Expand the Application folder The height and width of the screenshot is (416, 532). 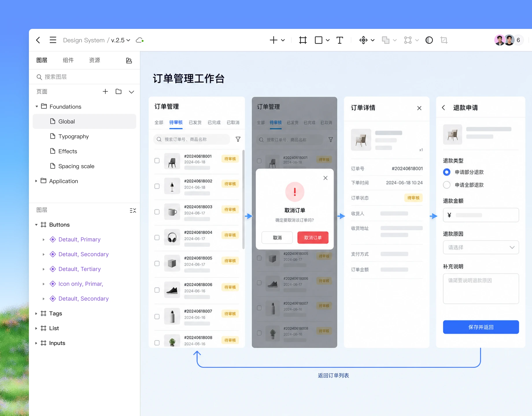click(x=36, y=181)
